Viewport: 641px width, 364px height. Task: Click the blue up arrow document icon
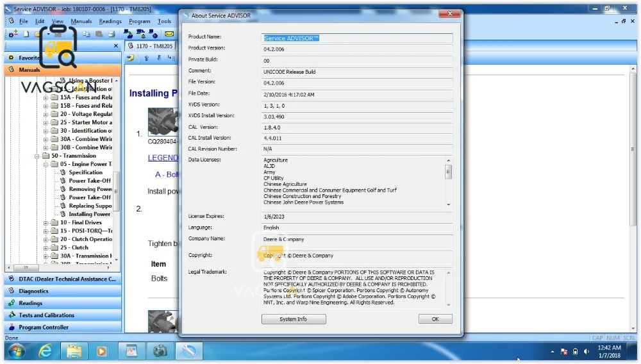(x=146, y=58)
